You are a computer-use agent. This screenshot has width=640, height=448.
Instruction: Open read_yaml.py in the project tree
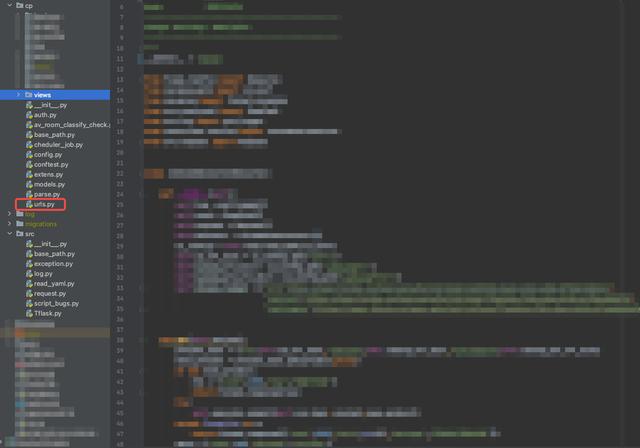(x=54, y=284)
